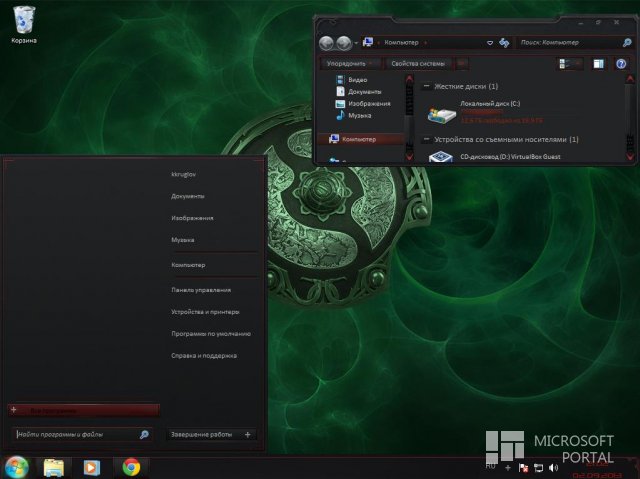This screenshot has height=479, width=640.
Task: Expand All Programs list in Start menu
Action: pyautogui.click(x=84, y=410)
